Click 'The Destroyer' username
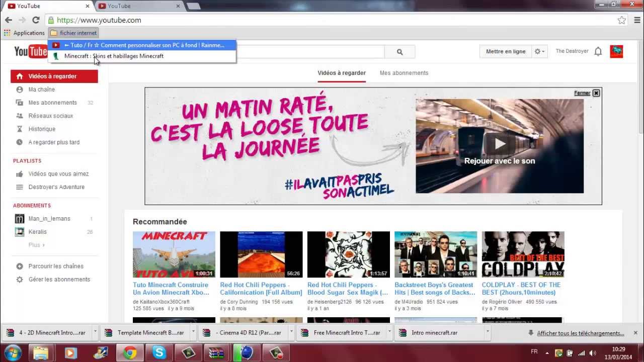The image size is (644, 362). (x=572, y=51)
